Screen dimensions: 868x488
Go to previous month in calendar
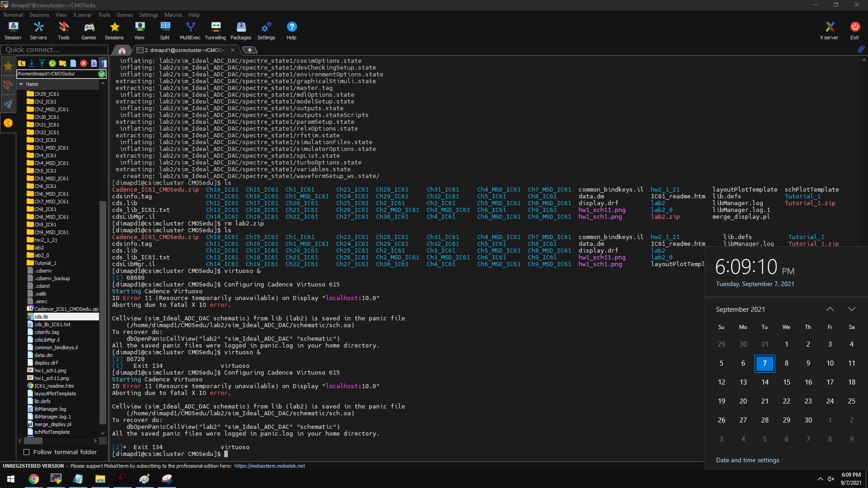(x=830, y=310)
